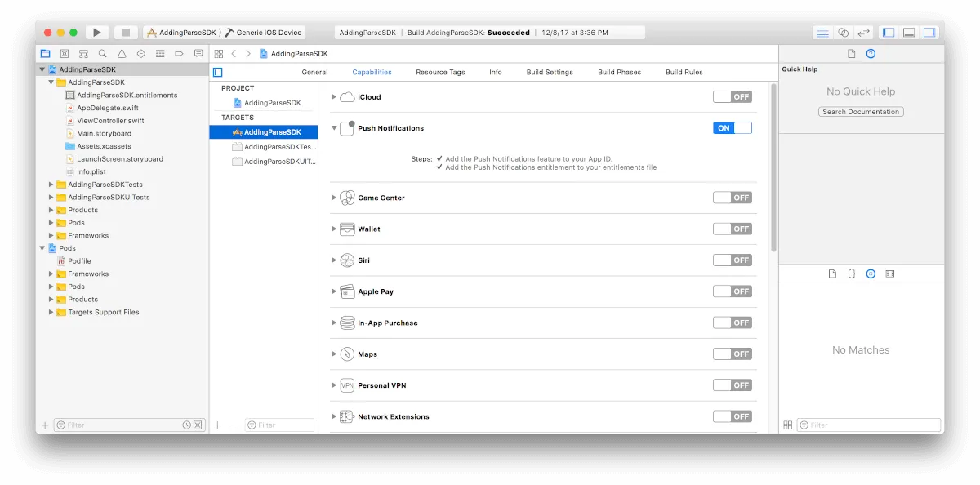Open the Find navigator search icon
The image size is (980, 485).
point(103,53)
